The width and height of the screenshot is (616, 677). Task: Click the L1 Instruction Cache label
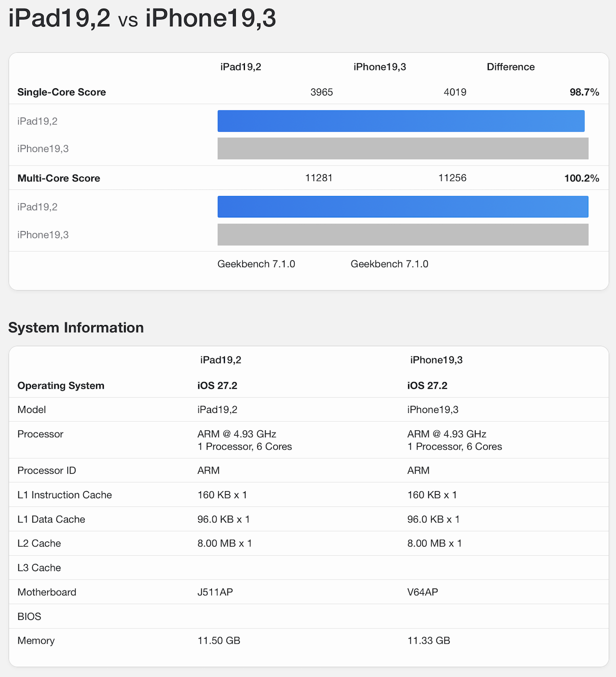(x=65, y=495)
